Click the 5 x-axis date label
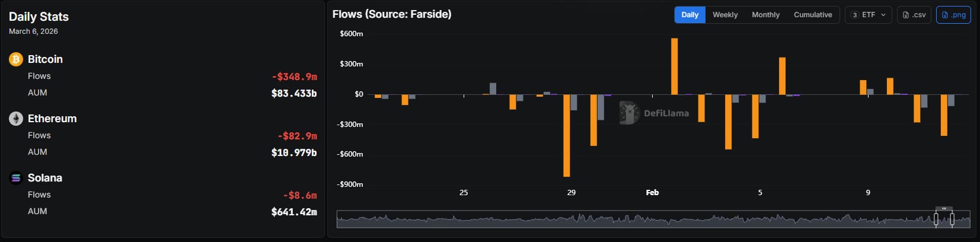The image size is (980, 242). click(760, 193)
